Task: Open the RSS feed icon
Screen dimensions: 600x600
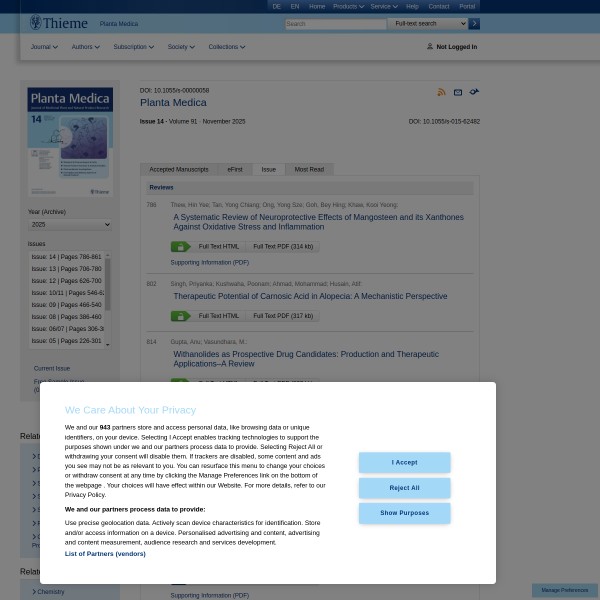Action: [441, 92]
